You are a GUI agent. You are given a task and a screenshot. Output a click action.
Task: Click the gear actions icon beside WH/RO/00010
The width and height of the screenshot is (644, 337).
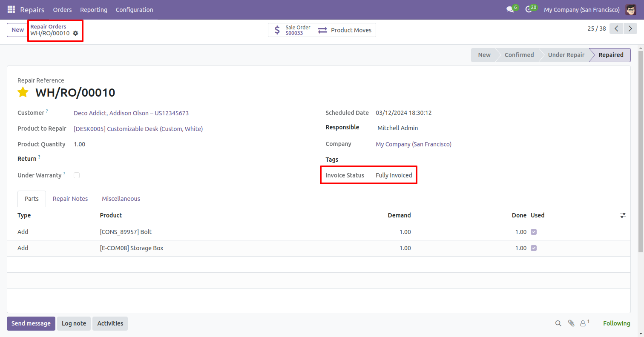75,33
